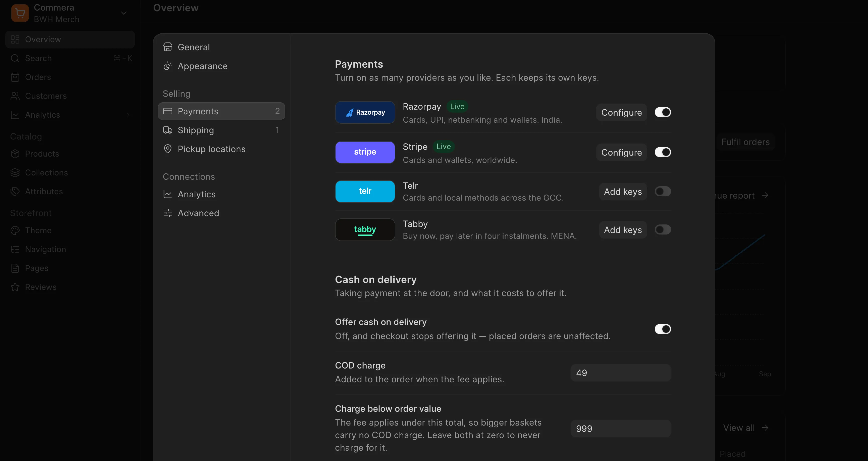Click the Pickup locations pin icon
868x461 pixels.
(168, 149)
